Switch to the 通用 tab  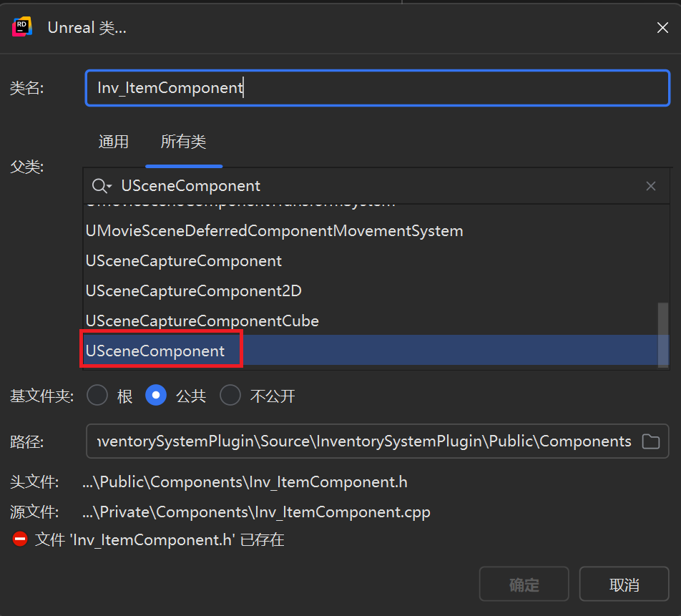coord(113,142)
